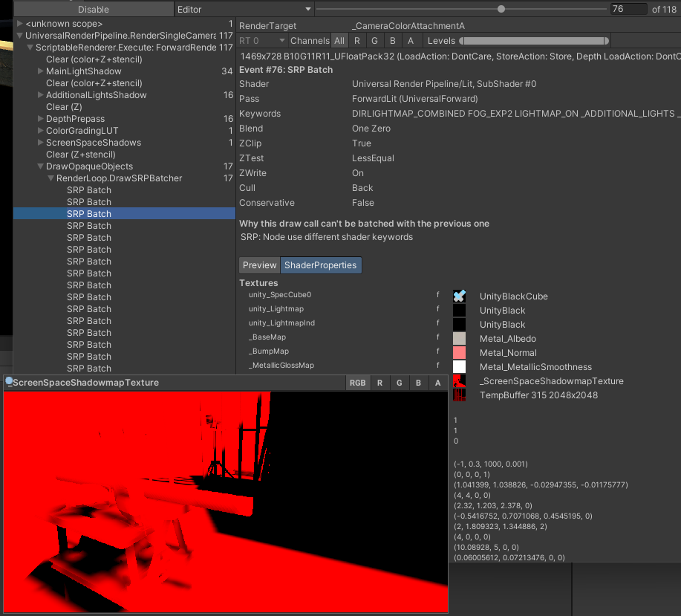Click the _ScreenSpaceShadowmapTexture thumbnail

[x=458, y=380]
